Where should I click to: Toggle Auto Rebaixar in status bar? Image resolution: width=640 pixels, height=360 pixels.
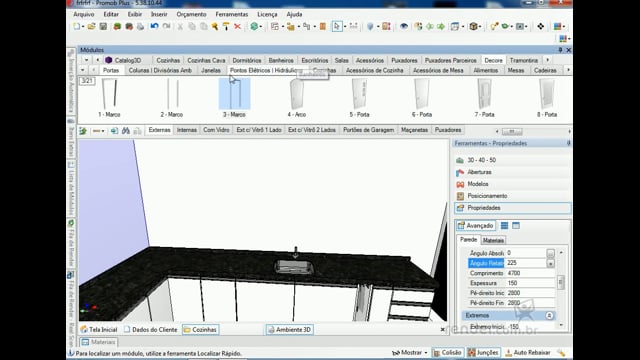coord(528,352)
